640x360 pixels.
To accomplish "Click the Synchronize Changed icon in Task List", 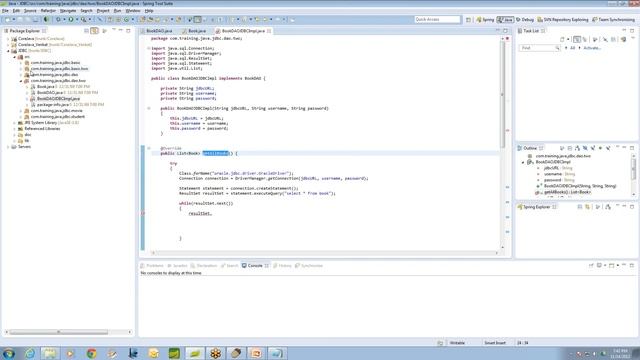I will [x=623, y=40].
